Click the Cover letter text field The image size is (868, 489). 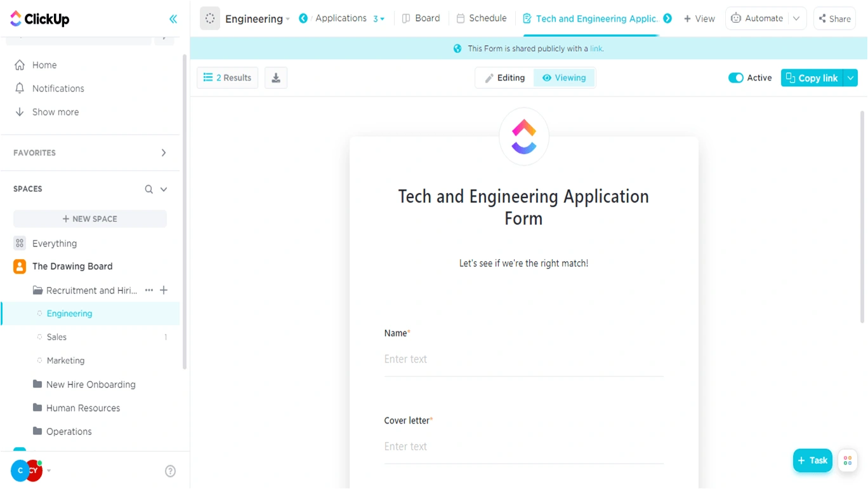click(x=523, y=446)
